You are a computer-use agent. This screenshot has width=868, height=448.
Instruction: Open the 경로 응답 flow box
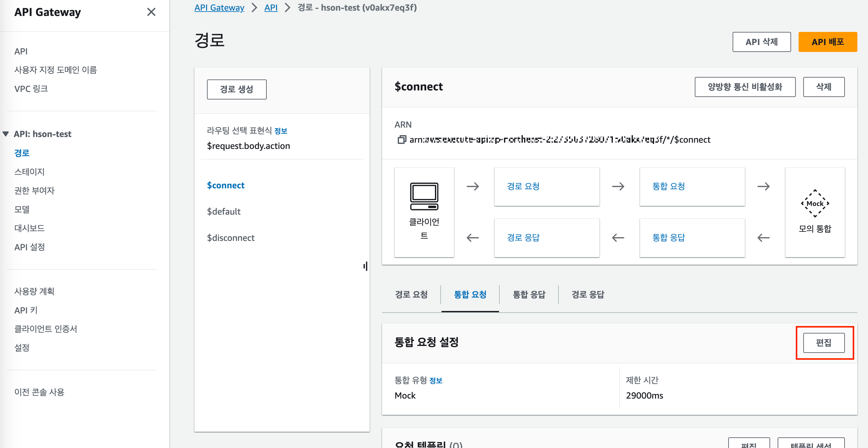click(x=523, y=237)
